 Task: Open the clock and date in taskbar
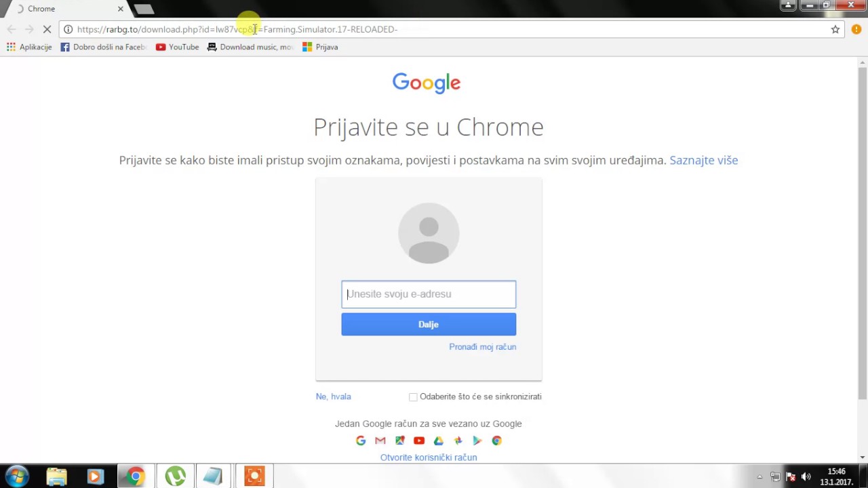pyautogui.click(x=837, y=476)
